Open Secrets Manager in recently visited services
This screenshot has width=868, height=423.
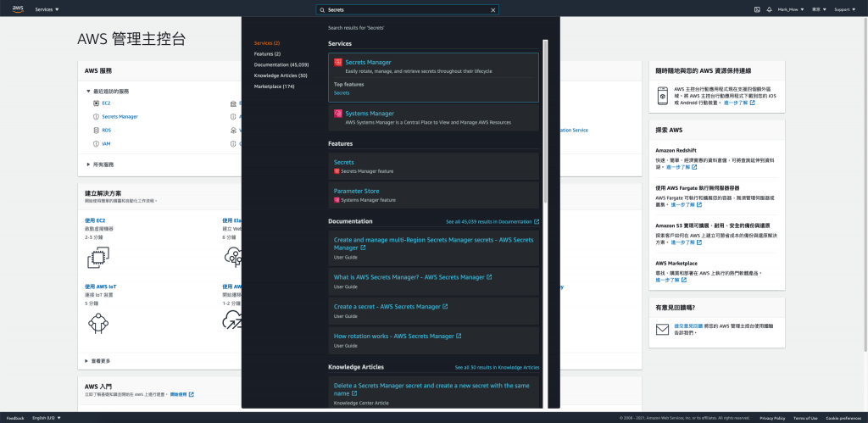pos(120,117)
